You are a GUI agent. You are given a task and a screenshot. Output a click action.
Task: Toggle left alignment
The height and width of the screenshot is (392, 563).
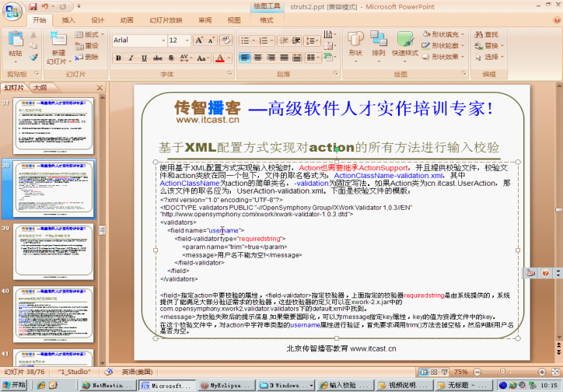point(245,58)
